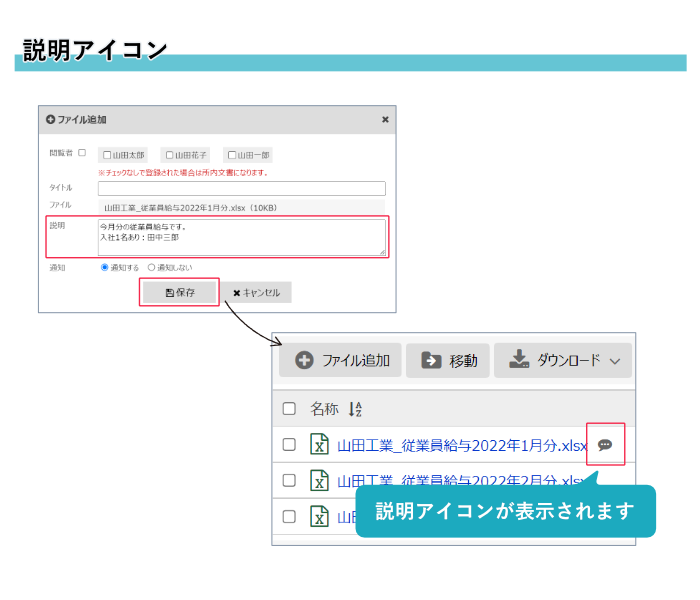Check the 山田花子 viewer checkbox
Viewport: 700px width, 600px height.
169,155
